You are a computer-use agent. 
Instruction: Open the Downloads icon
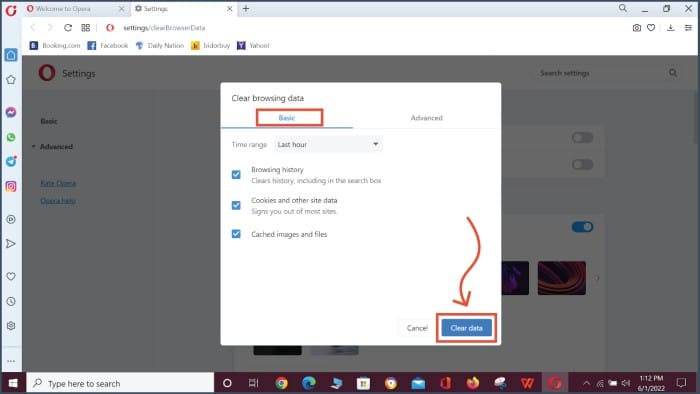click(671, 28)
